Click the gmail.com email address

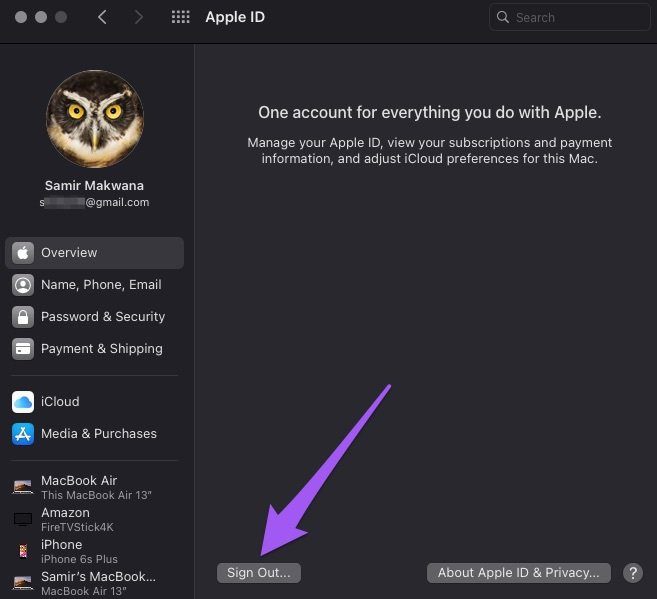[94, 202]
